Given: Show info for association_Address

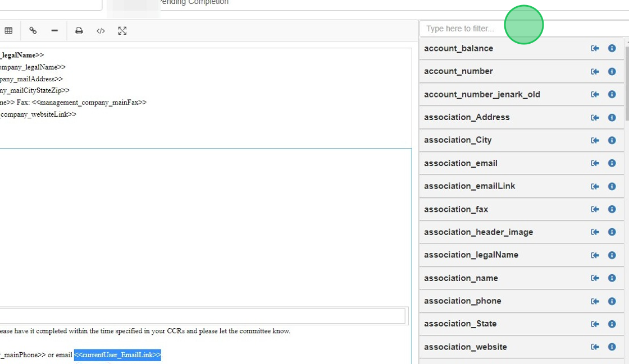Looking at the screenshot, I should coord(612,117).
